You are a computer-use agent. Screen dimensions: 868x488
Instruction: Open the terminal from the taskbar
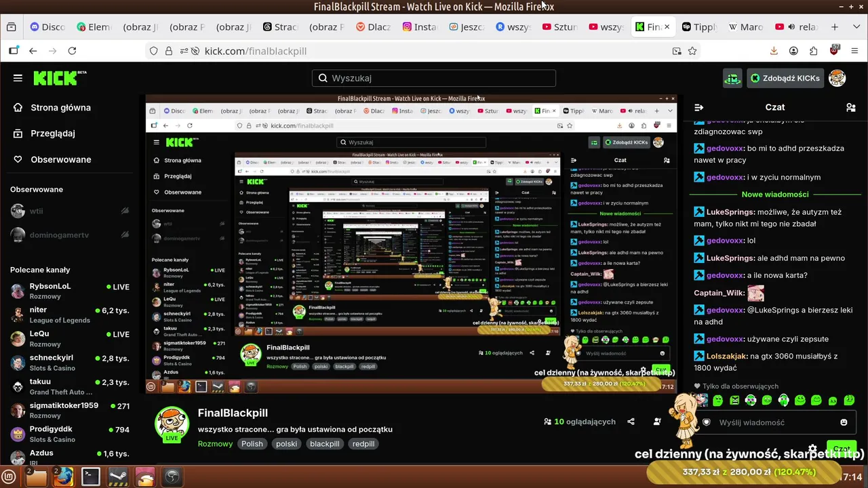(x=91, y=476)
